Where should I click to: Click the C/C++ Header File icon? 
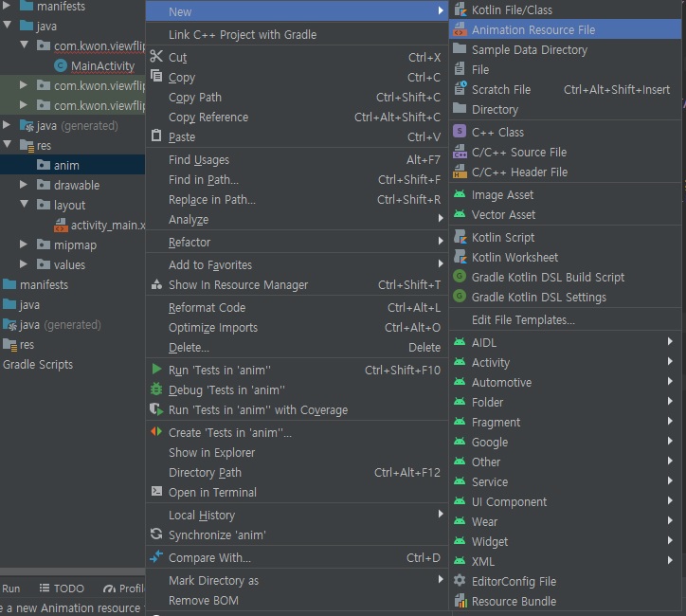click(x=460, y=172)
